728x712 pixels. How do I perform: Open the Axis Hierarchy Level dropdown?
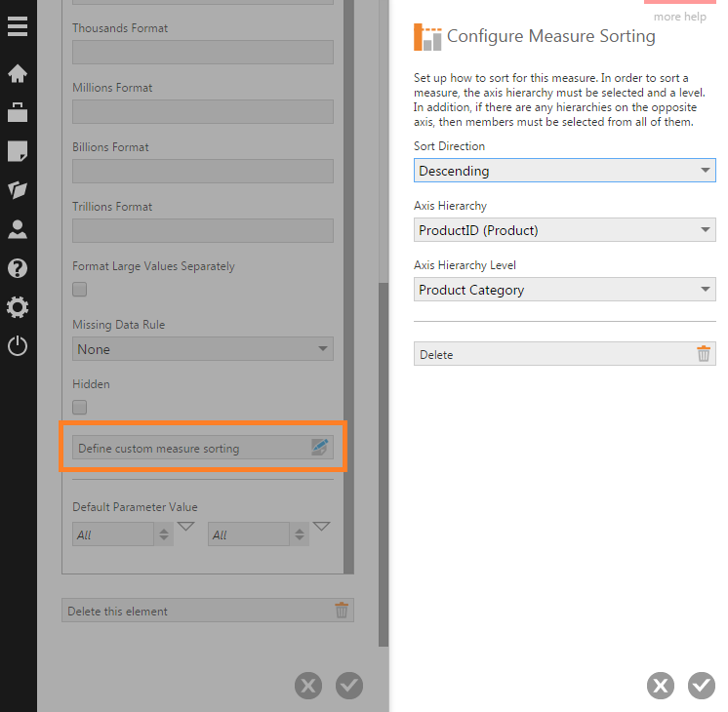click(565, 289)
